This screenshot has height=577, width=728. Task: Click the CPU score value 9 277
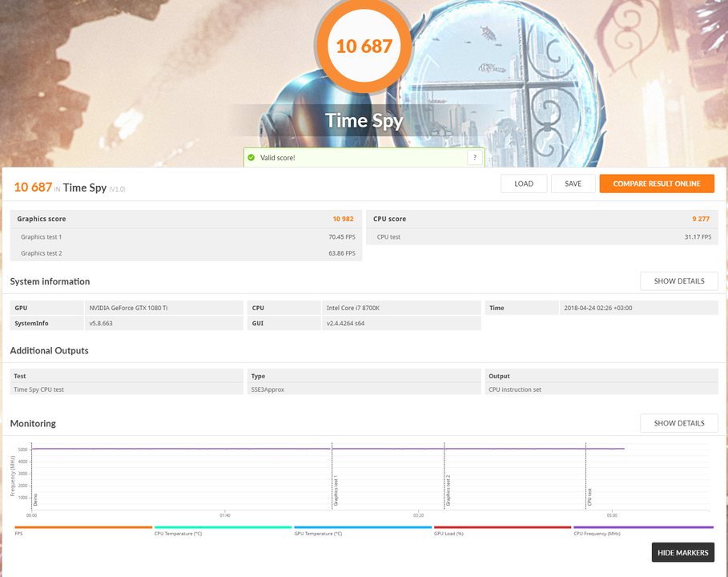tap(701, 219)
